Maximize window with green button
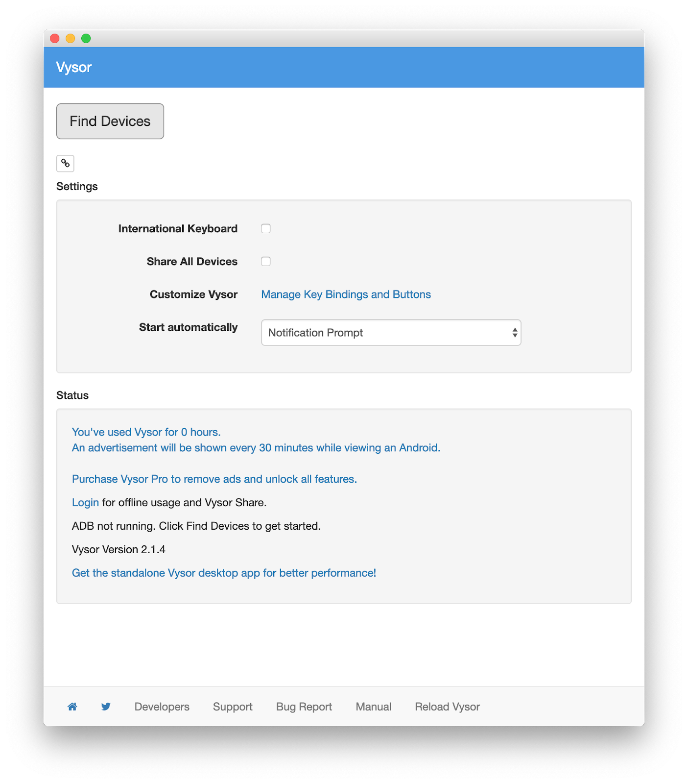The width and height of the screenshot is (688, 784). [86, 38]
